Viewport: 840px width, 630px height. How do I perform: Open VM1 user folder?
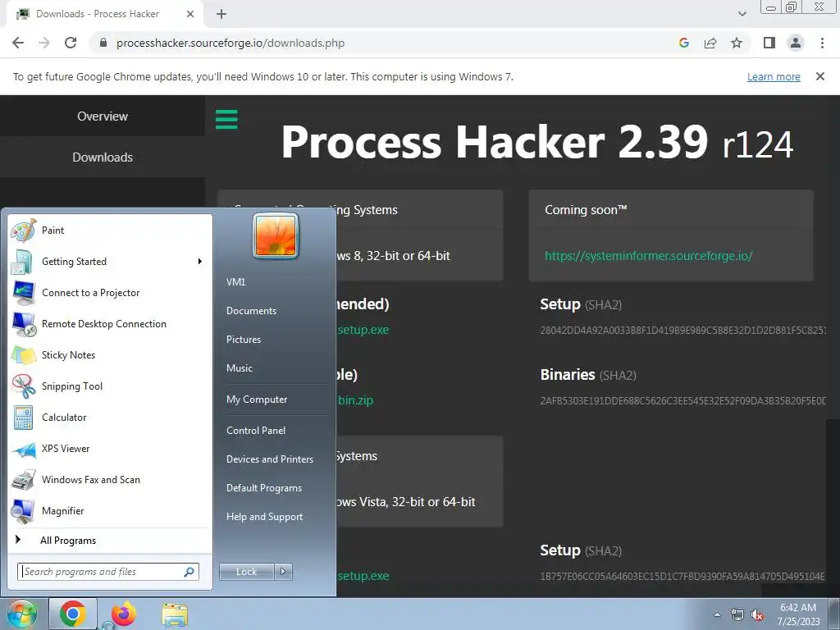coord(235,282)
